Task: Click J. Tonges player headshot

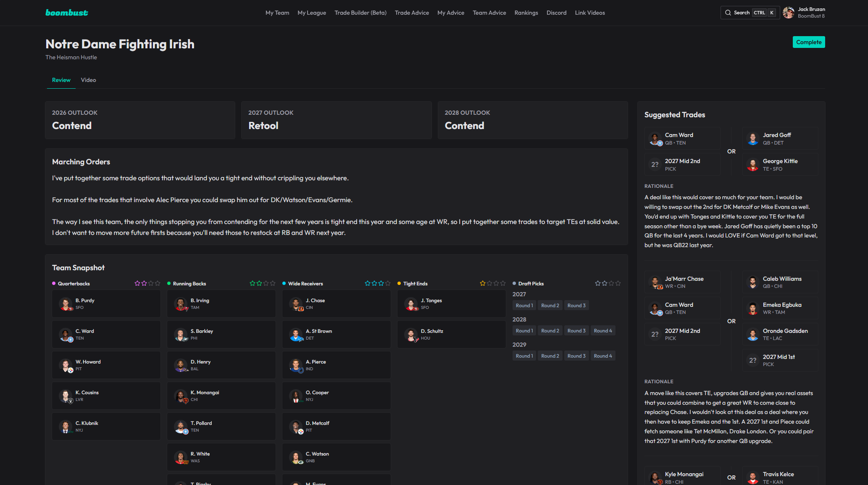Action: (x=411, y=304)
